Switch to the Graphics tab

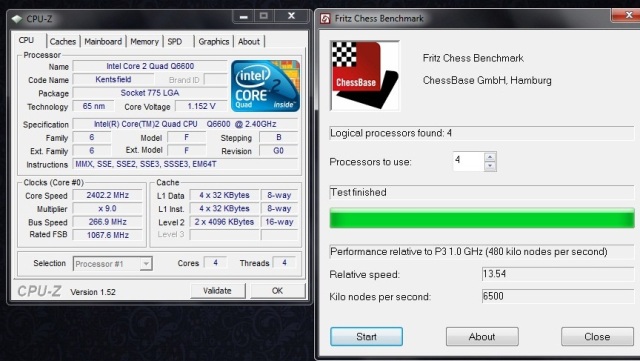(x=214, y=42)
